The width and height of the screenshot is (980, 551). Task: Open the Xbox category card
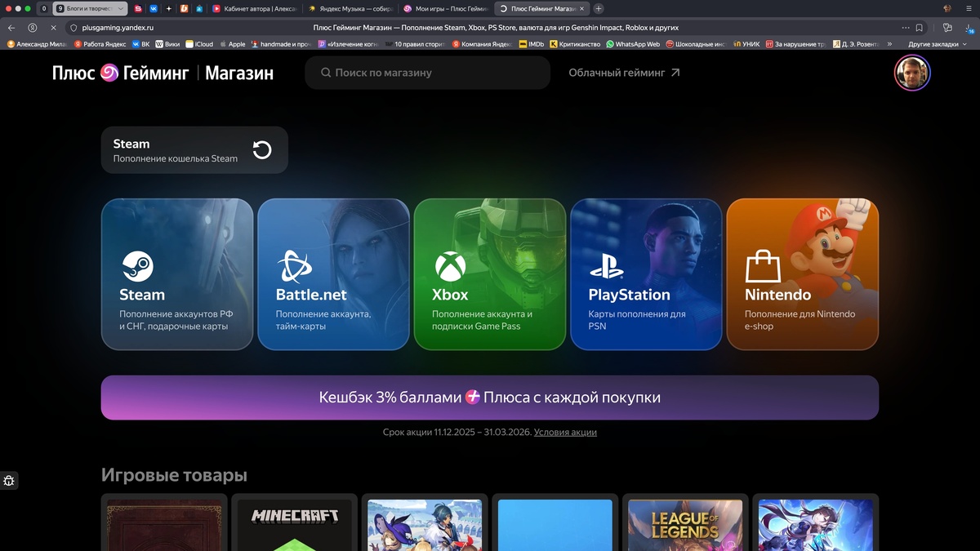pos(490,274)
